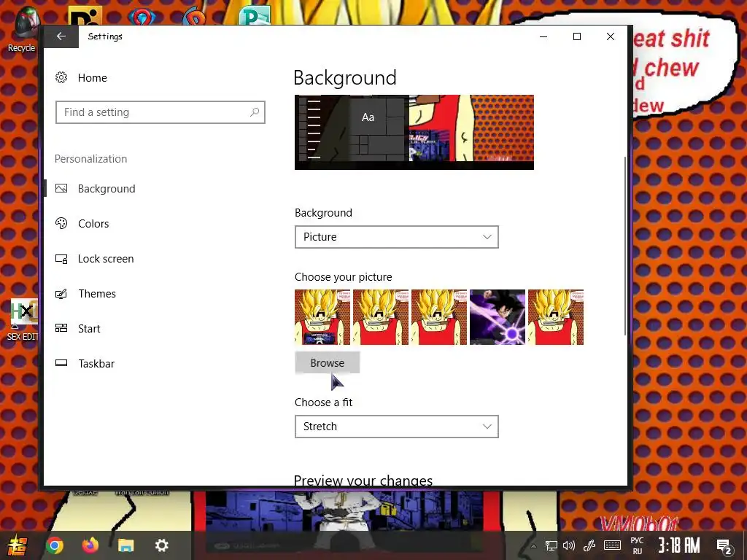Screen dimensions: 747x560
Task: Open File Explorer from taskbar
Action: tap(125, 545)
